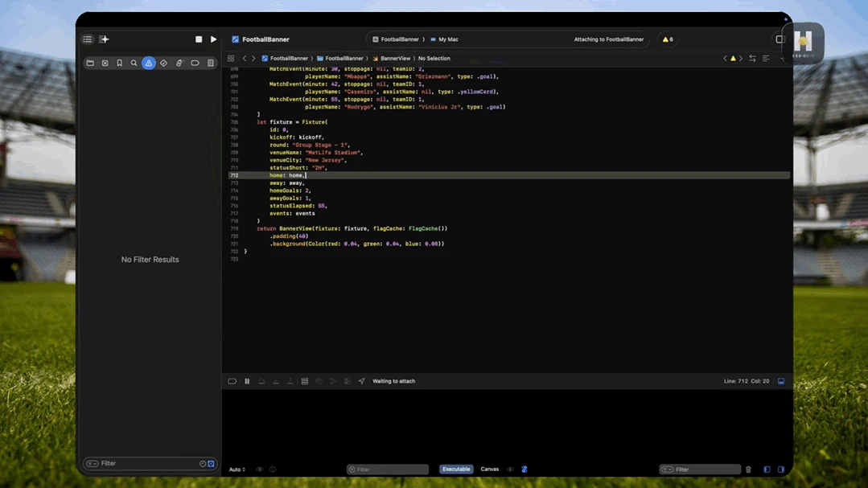Viewport: 868px width, 488px height.
Task: Open the editor options lines menu
Action: click(766, 58)
